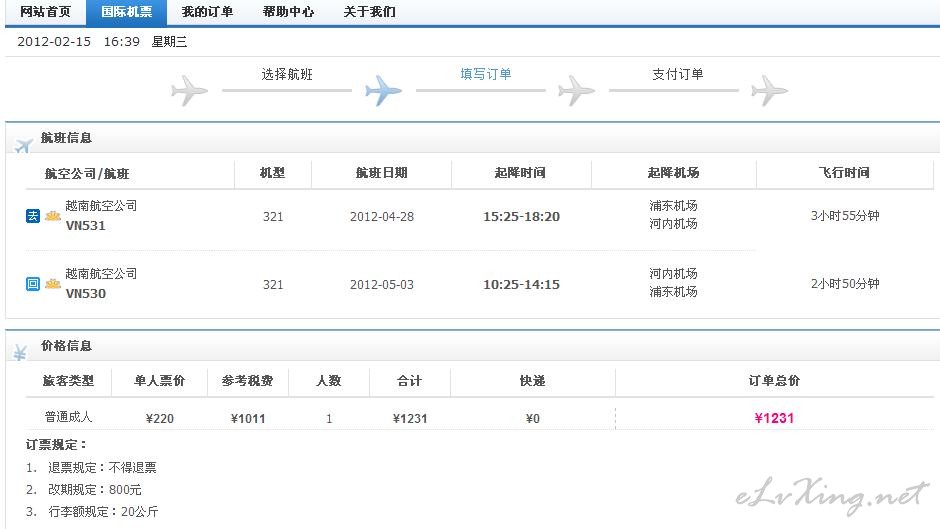This screenshot has width=940, height=529.
Task: Click Vietnam Airlines lotus logo for VN531
Action: pyautogui.click(x=53, y=216)
